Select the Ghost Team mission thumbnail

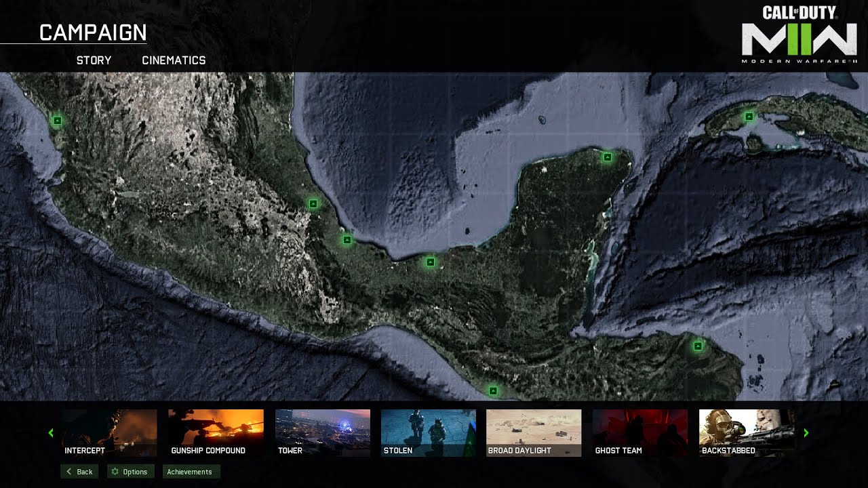pyautogui.click(x=640, y=432)
